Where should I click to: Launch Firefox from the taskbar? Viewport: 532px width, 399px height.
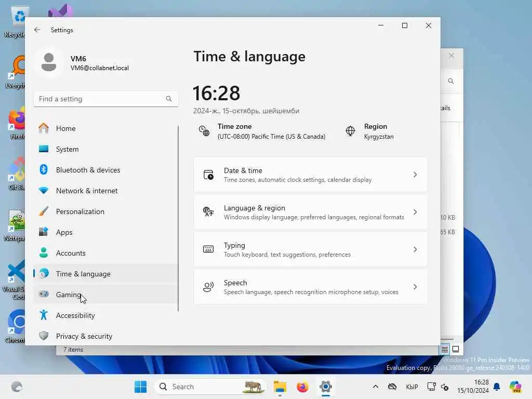pos(303,387)
